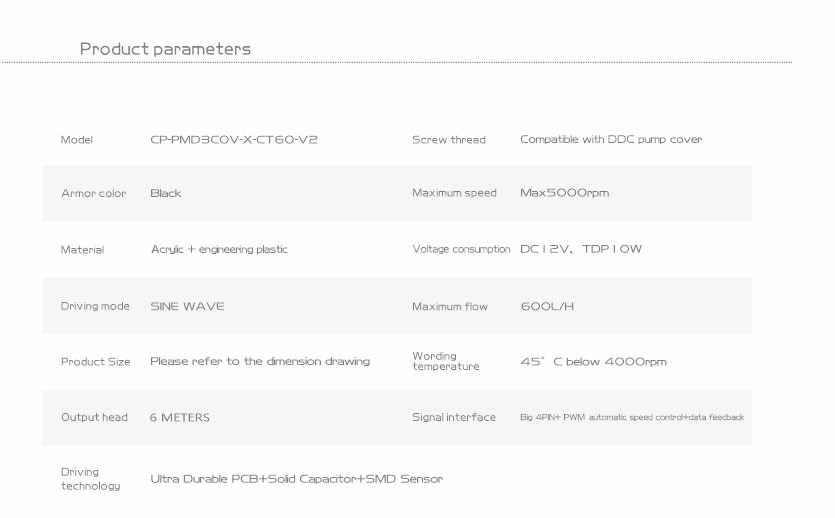
Task: Select the DC12V, TDP10W value
Action: click(x=581, y=249)
